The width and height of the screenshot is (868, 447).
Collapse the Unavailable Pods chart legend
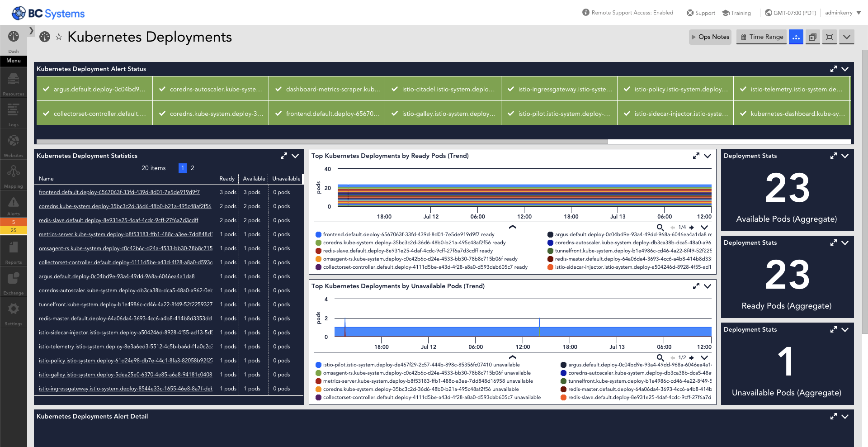513,357
